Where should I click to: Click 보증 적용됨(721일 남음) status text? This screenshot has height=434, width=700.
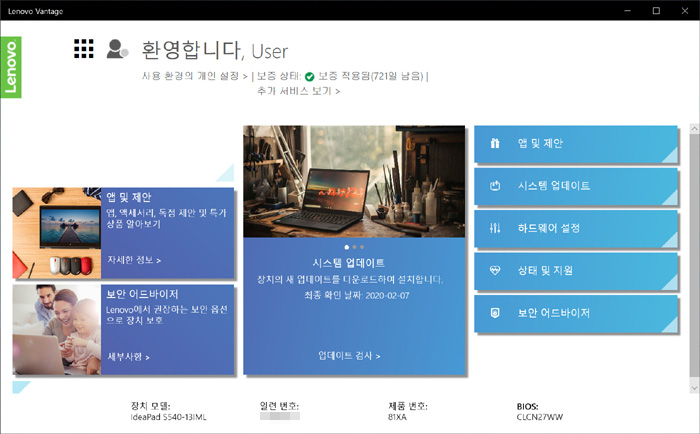point(371,76)
